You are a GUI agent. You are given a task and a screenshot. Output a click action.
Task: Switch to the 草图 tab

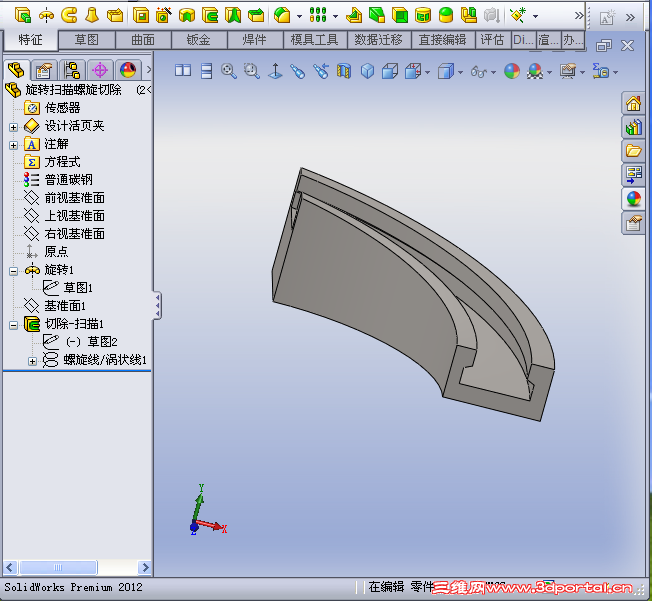tap(86, 40)
